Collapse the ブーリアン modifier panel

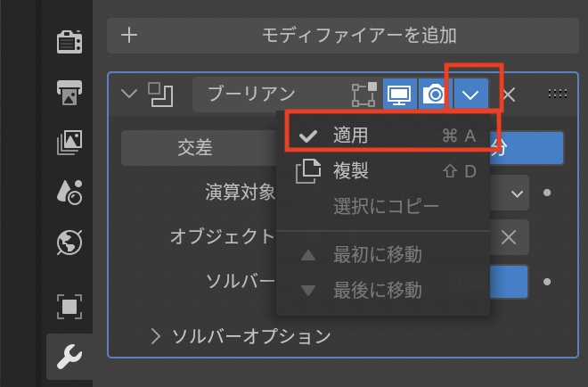coord(130,94)
